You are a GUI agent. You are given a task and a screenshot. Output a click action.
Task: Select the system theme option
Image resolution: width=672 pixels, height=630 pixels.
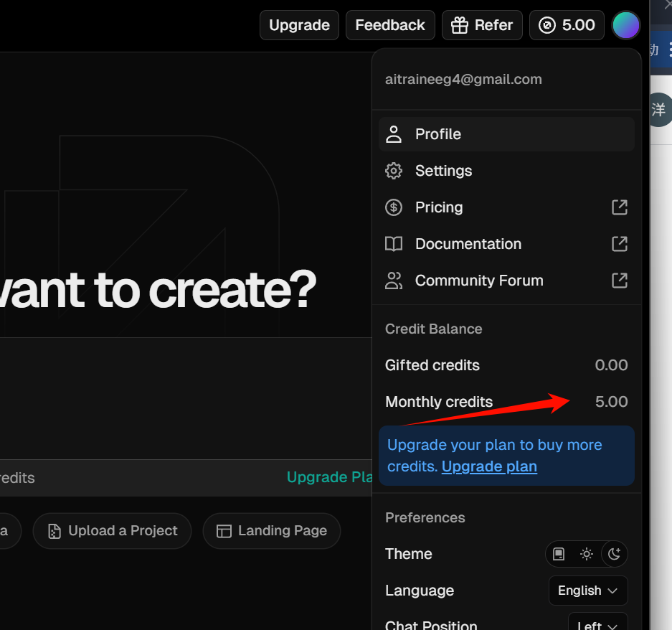coord(559,554)
